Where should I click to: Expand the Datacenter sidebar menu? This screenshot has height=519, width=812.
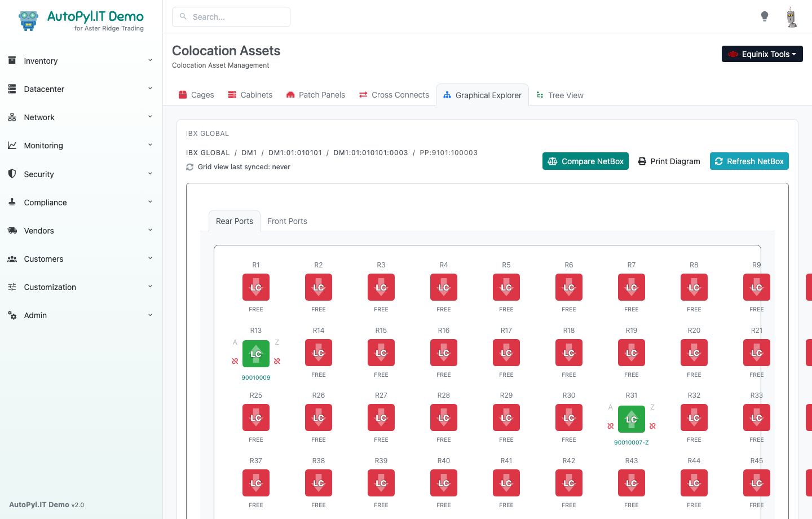tap(81, 89)
